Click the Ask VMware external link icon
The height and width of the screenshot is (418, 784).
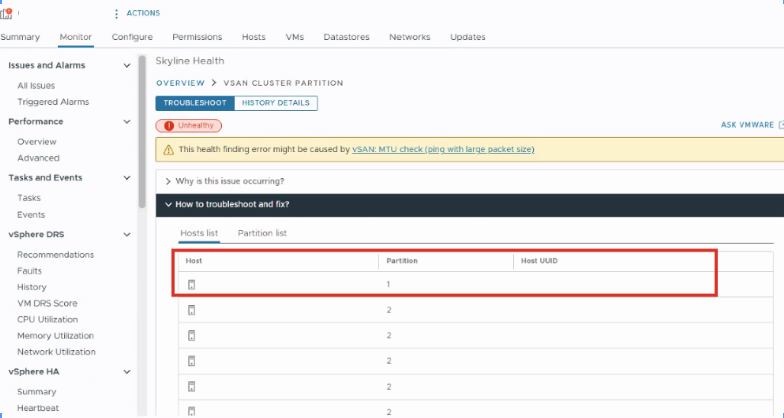pyautogui.click(x=780, y=125)
